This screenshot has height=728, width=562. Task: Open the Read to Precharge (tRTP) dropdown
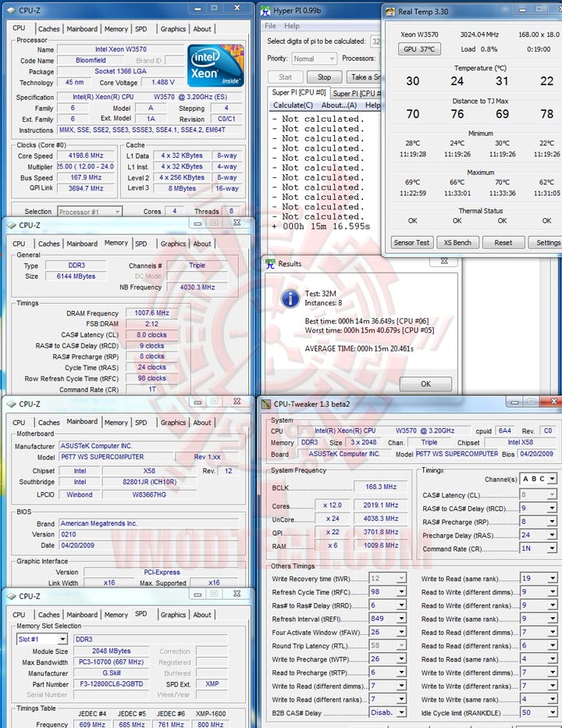click(x=401, y=673)
